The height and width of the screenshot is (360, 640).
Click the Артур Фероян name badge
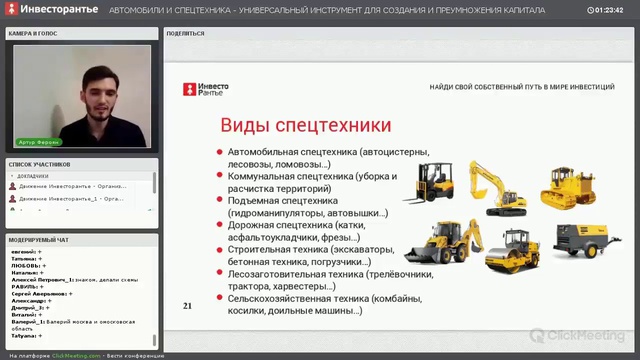pyautogui.click(x=39, y=142)
